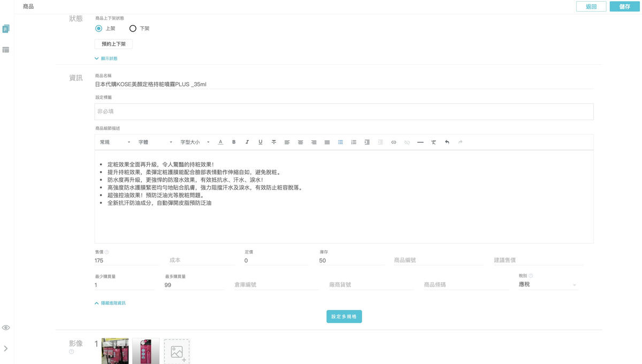Image resolution: width=642 pixels, height=364 pixels.
Task: Click the 儲存 save button
Action: (x=624, y=6)
